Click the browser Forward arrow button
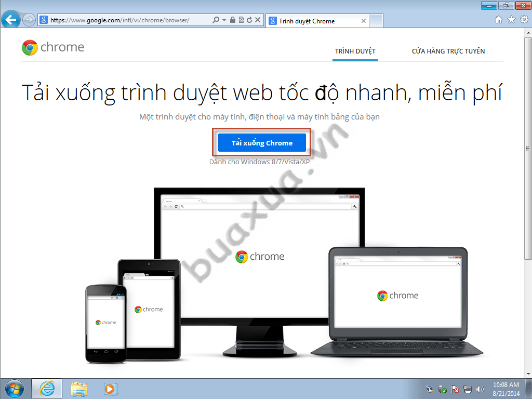 pos(29,20)
